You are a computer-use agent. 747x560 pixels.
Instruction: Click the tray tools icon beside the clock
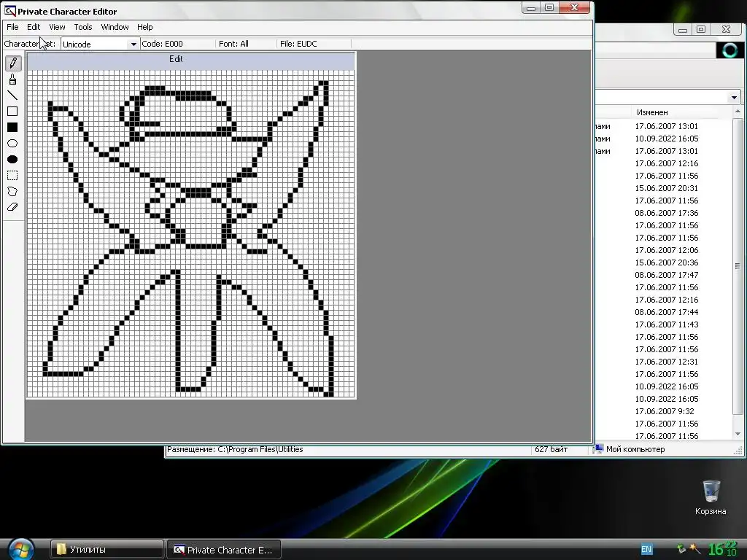point(694,548)
